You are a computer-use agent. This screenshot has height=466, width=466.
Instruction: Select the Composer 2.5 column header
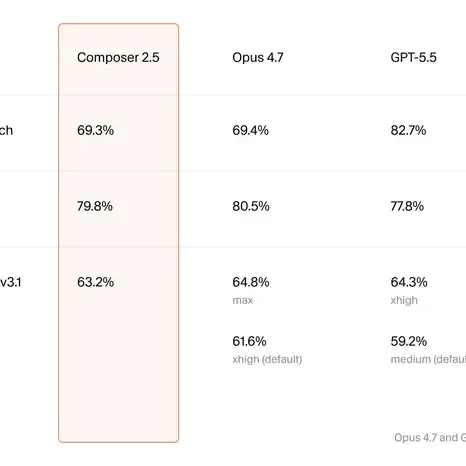(x=118, y=57)
